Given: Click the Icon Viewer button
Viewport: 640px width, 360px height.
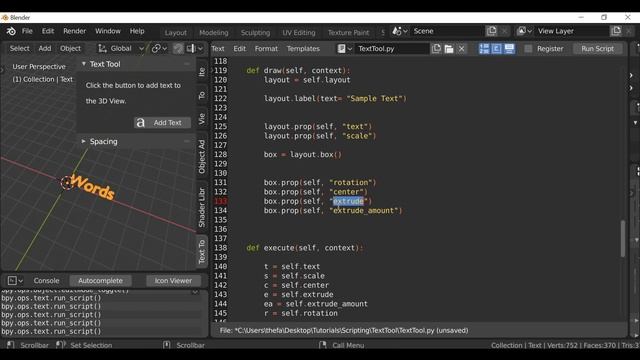Looking at the screenshot, I should tap(173, 280).
